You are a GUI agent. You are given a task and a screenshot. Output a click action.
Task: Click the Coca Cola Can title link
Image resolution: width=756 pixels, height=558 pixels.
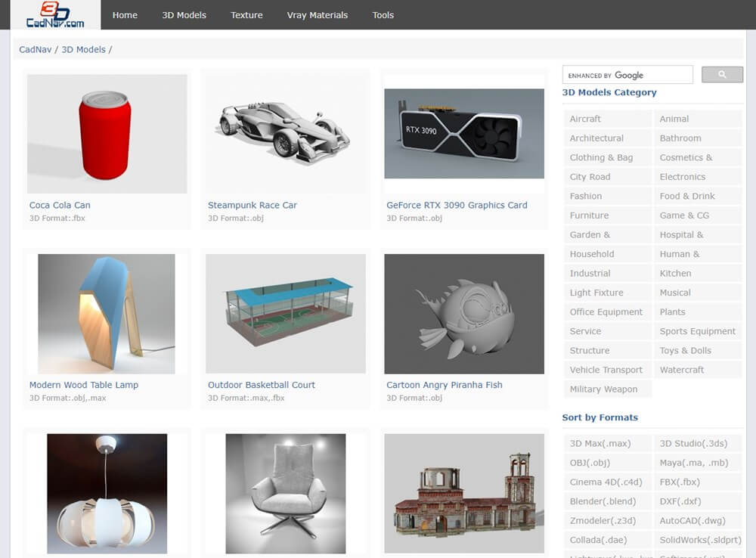[x=60, y=205]
